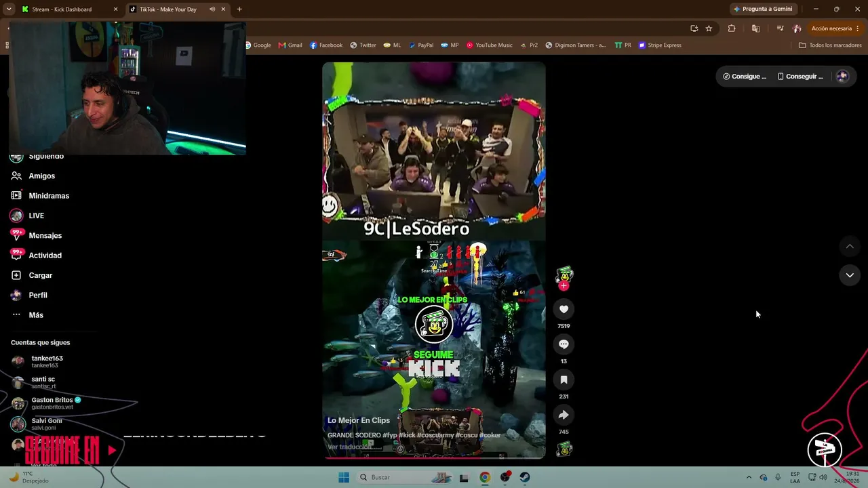Switch to the Stream - Kick Dashboard tab
This screenshot has width=868, height=488.
69,9
